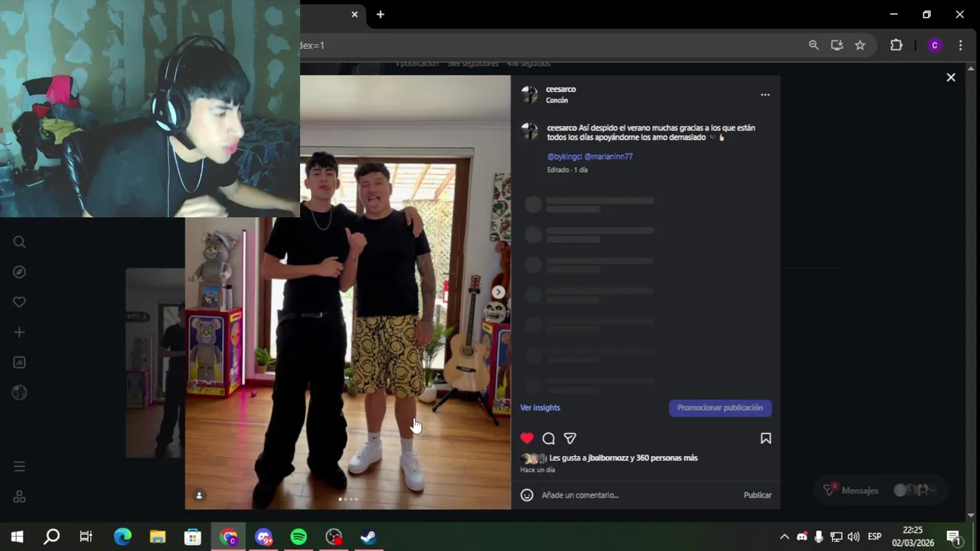
Task: Open the Meta apps grid icon in sidebar
Action: click(x=20, y=497)
